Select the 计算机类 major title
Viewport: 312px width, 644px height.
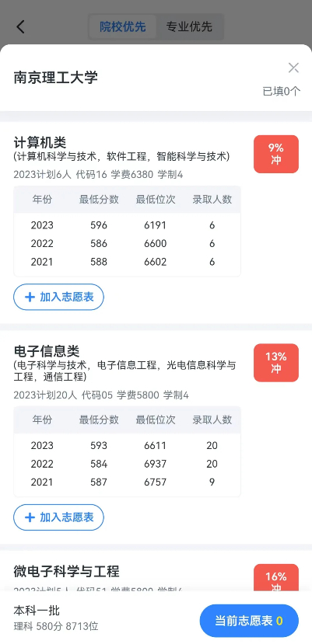[40, 142]
